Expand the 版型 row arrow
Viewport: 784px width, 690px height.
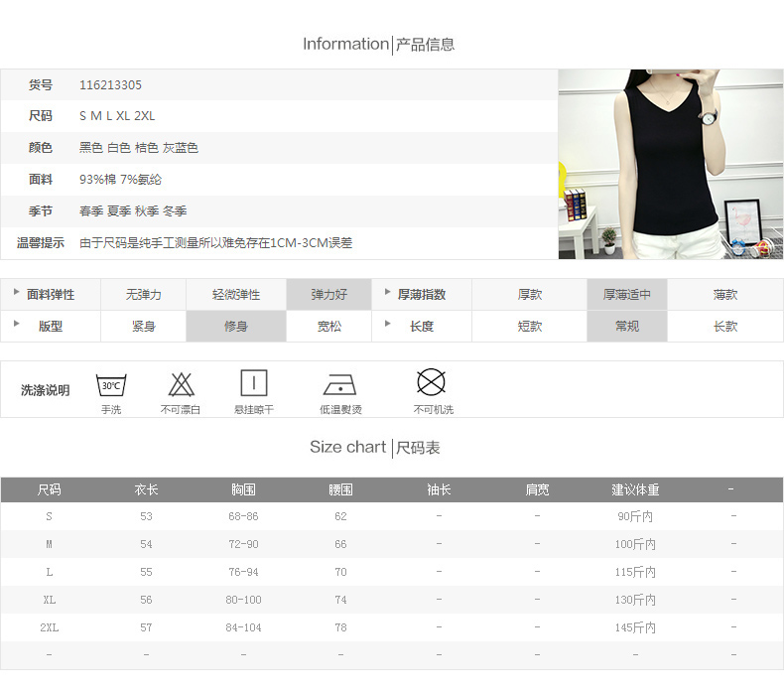point(16,325)
